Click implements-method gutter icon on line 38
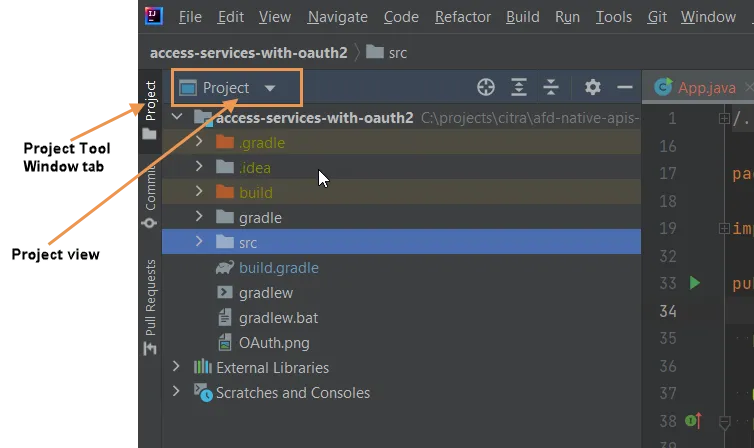754x448 pixels. point(693,421)
